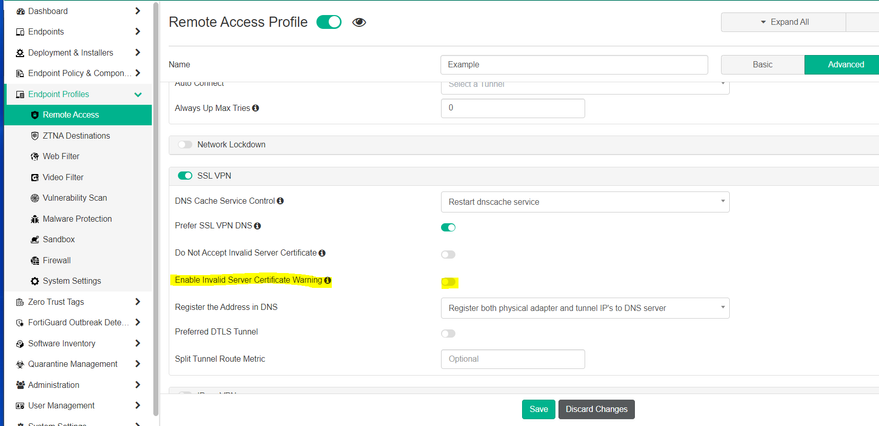The image size is (879, 426).
Task: Toggle the Network Lockdown switch
Action: click(185, 145)
